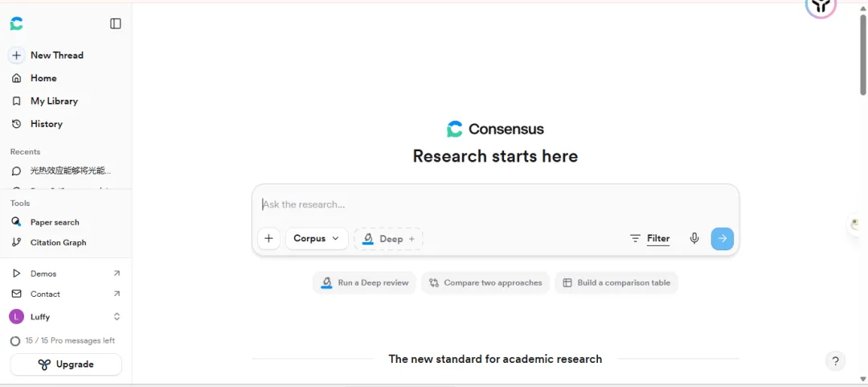The height and width of the screenshot is (387, 868).
Task: Focus the Ask the research input field
Action: [x=495, y=204]
